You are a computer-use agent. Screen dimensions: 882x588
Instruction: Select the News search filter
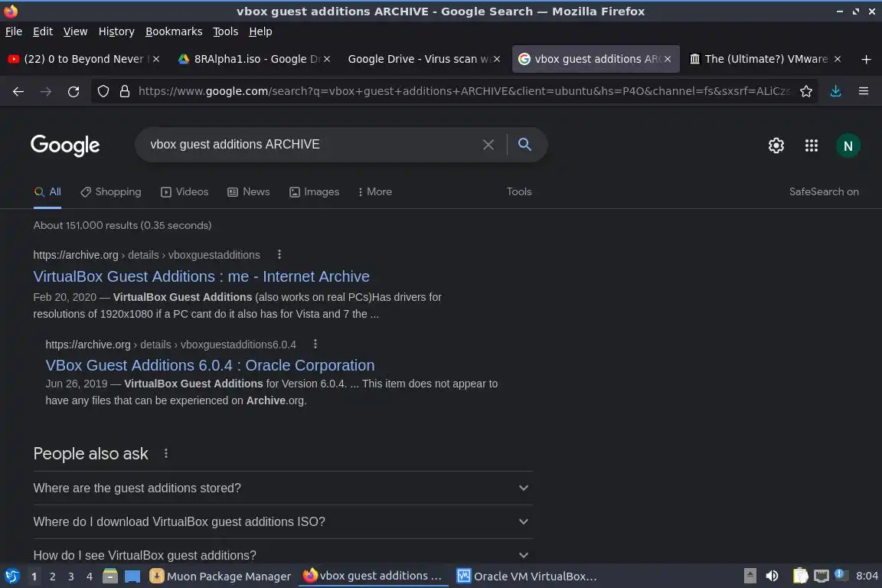[249, 192]
